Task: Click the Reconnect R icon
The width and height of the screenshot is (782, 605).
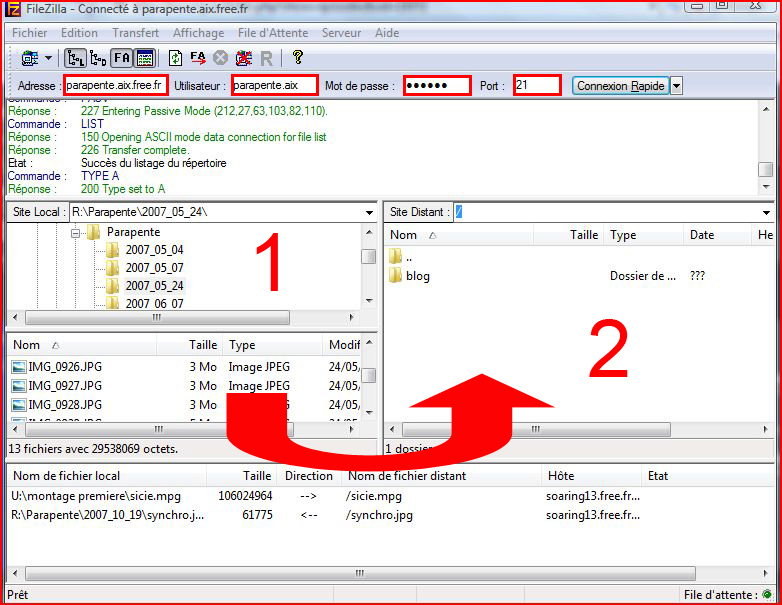Action: click(267, 59)
